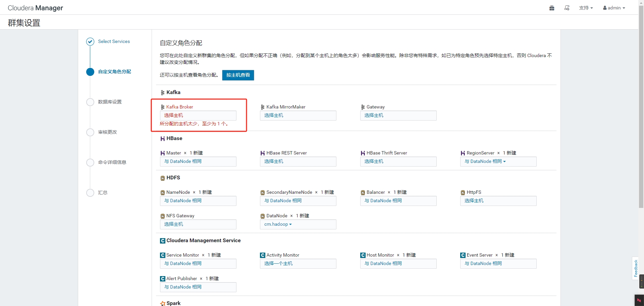Change Alert Publisher host assignment
Image resolution: width=644 pixels, height=306 pixels.
click(198, 287)
